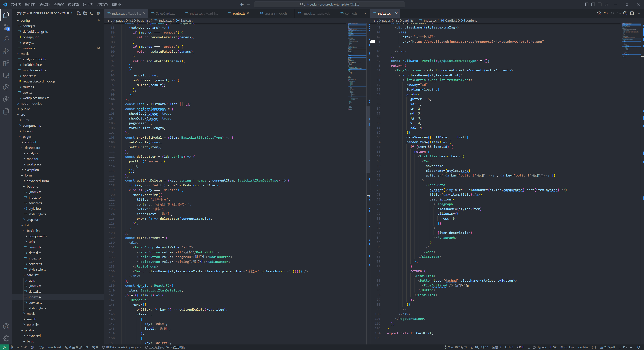The height and width of the screenshot is (350, 644).
Task: Open the Manage settings gear
Action: point(6,338)
